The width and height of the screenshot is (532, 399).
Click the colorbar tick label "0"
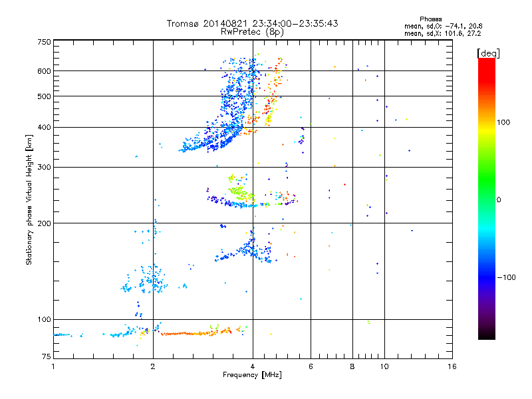pyautogui.click(x=498, y=200)
